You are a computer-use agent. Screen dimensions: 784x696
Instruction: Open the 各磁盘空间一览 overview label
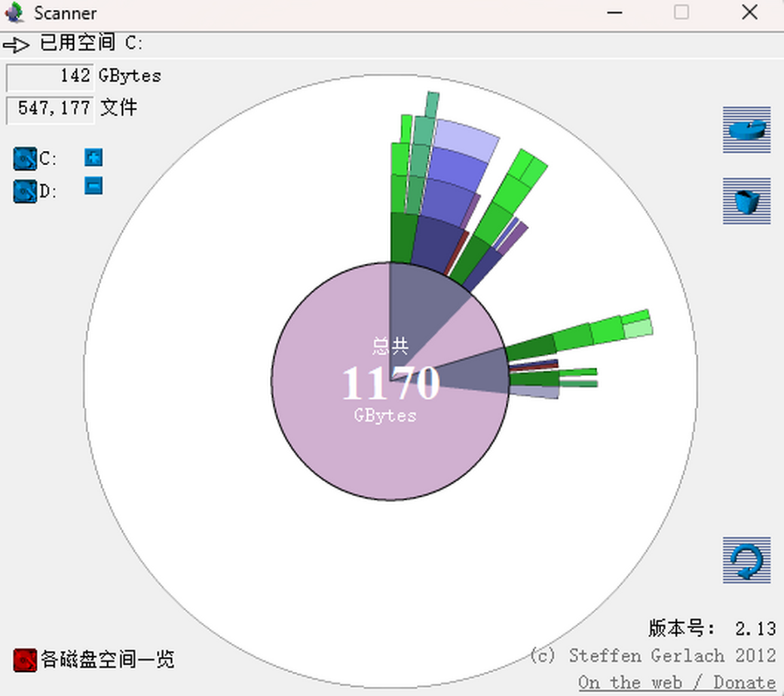pyautogui.click(x=108, y=659)
